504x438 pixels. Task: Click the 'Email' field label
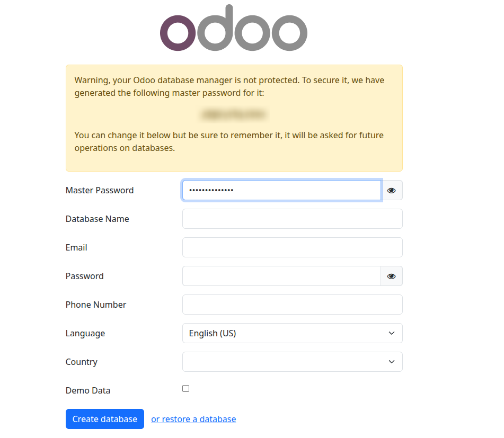(x=76, y=247)
